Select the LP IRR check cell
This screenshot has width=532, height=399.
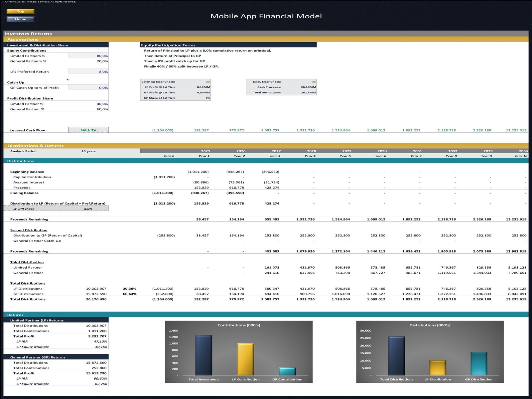(88, 209)
